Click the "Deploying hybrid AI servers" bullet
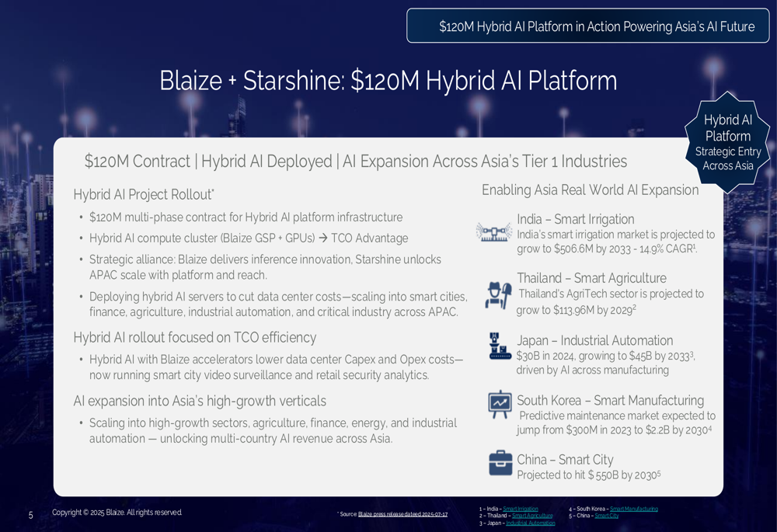This screenshot has height=532, width=777. pyautogui.click(x=278, y=304)
